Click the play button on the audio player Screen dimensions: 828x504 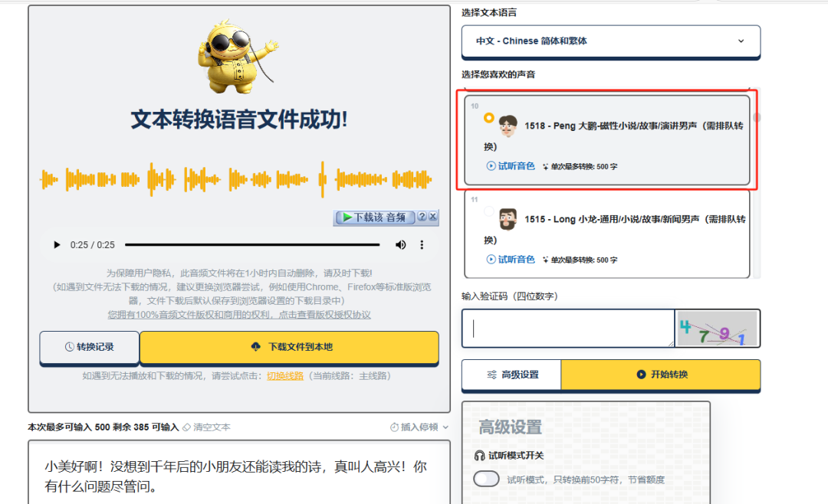click(56, 244)
